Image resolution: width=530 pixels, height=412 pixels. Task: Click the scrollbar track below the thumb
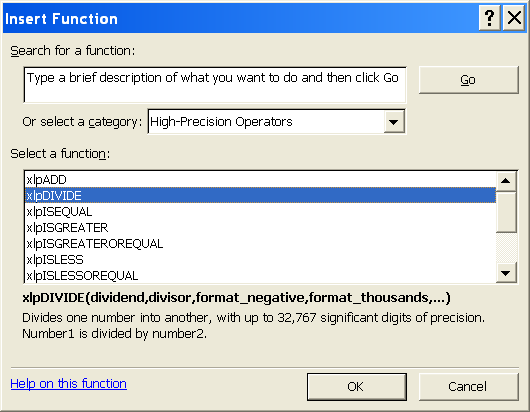pyautogui.click(x=506, y=248)
